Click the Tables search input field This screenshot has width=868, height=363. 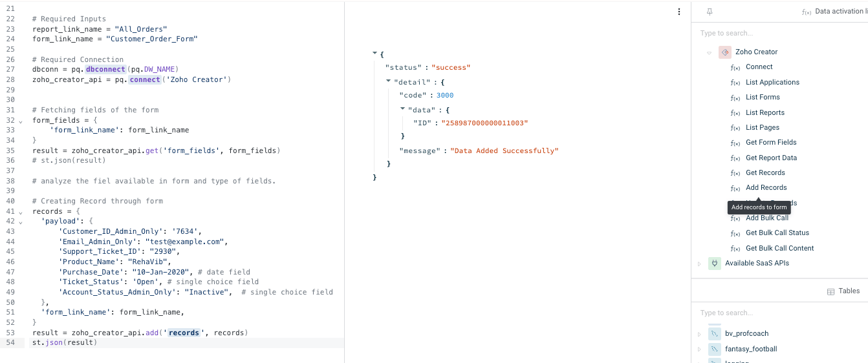point(779,313)
